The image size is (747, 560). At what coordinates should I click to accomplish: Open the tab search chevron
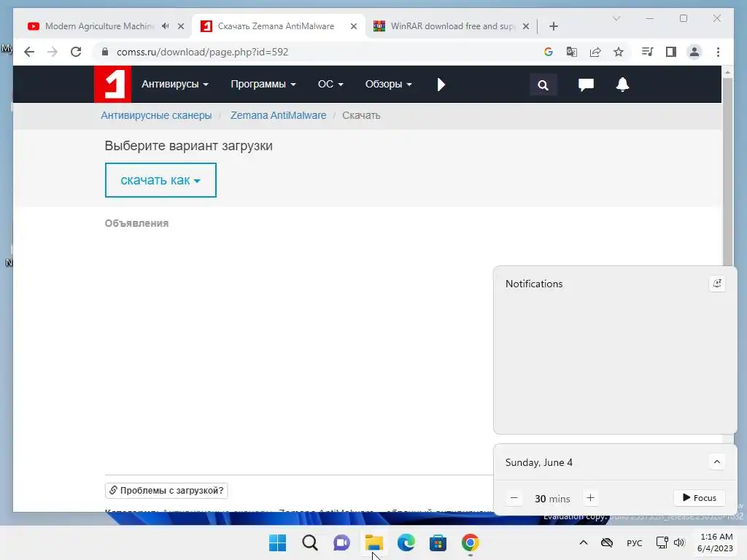point(616,18)
